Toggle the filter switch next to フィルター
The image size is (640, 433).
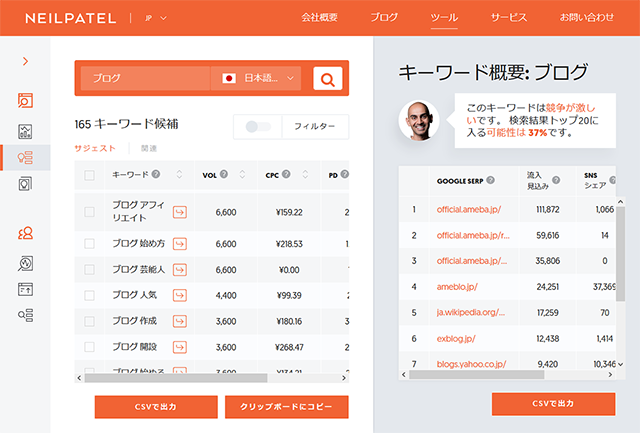(x=258, y=127)
